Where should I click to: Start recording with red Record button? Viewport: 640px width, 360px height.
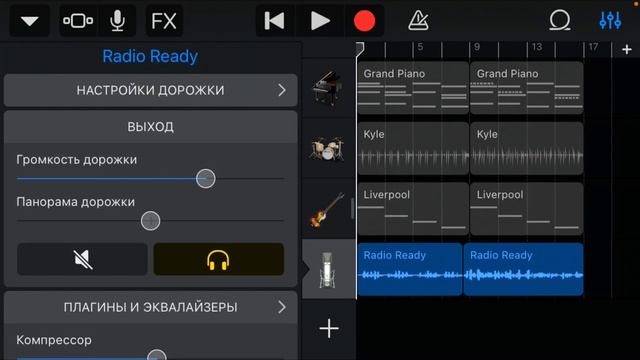tap(364, 20)
